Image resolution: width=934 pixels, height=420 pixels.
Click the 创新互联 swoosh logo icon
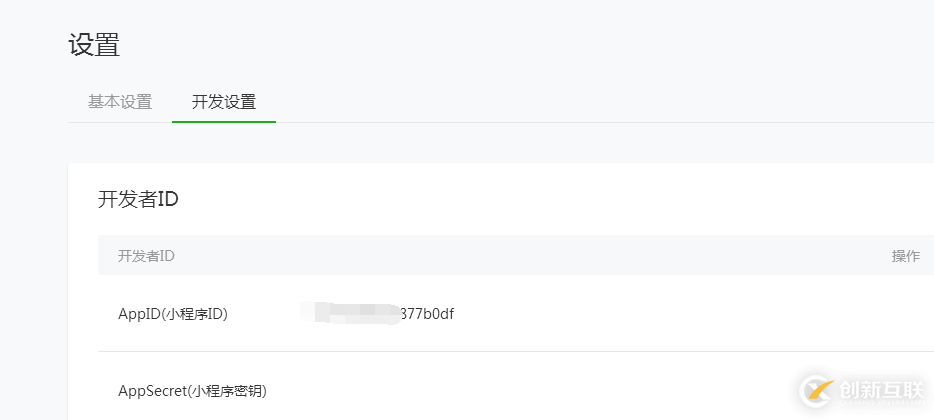pyautogui.click(x=820, y=392)
